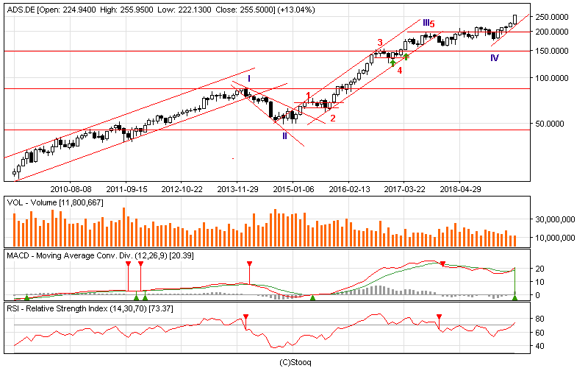Click the (+13.04%) change value in title

pos(296,10)
